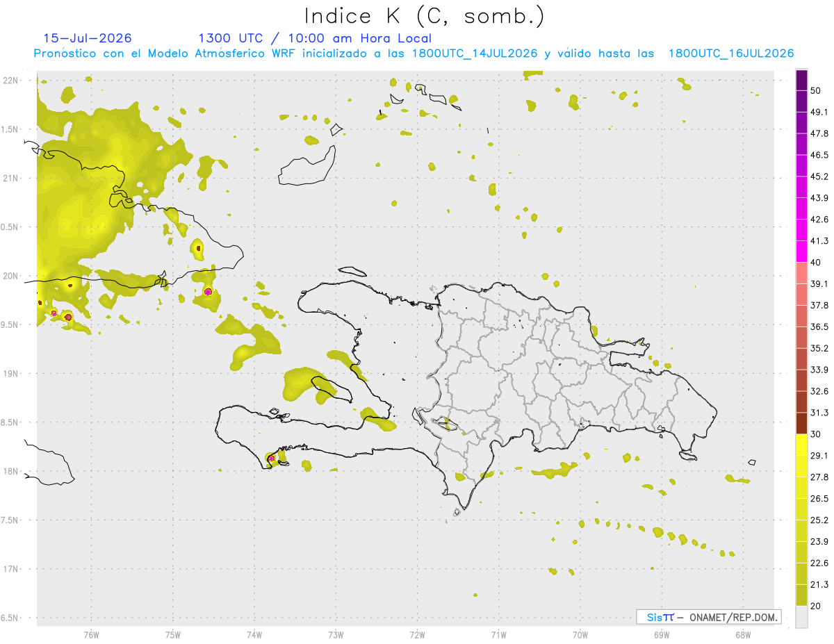Screen dimensions: 834x644
Task: Click the latitude label '19N'
Action: (x=11, y=374)
